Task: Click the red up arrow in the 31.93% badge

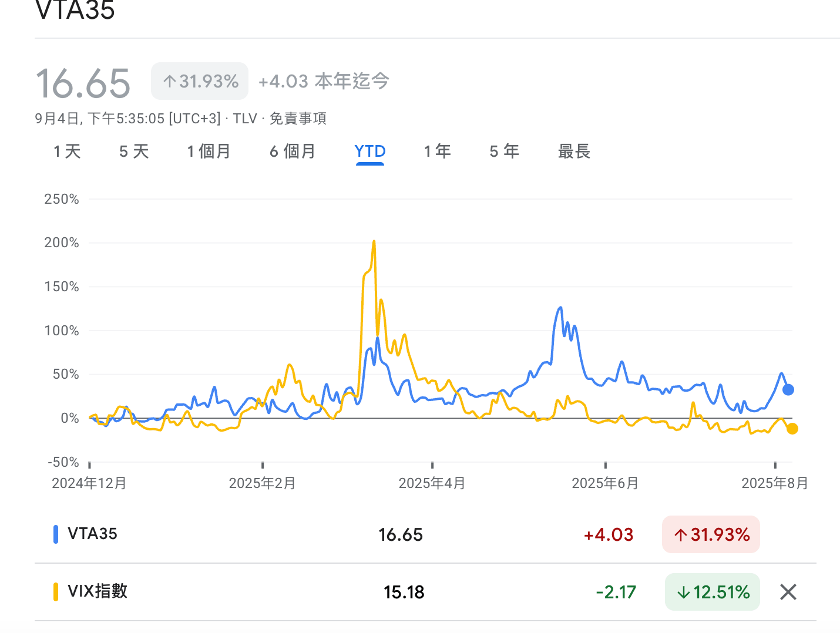Action: click(681, 534)
